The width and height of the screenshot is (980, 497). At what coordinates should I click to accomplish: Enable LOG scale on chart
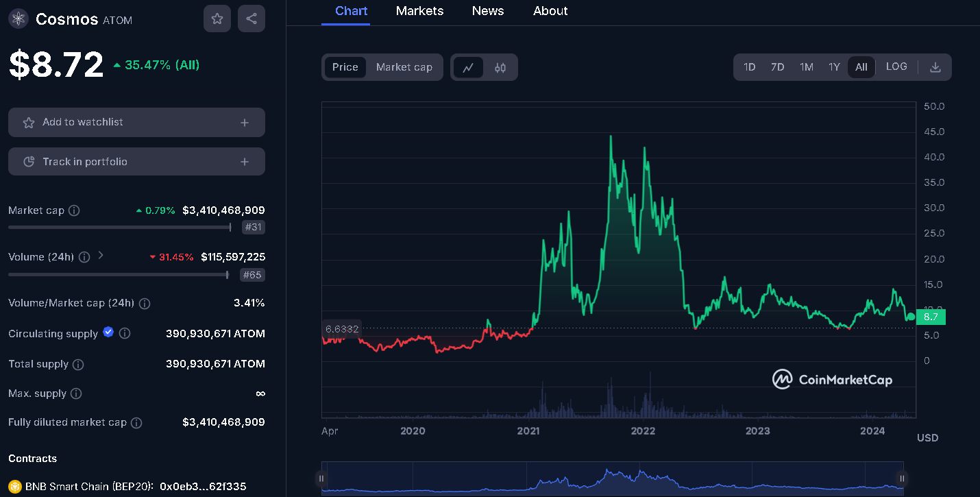pos(896,67)
